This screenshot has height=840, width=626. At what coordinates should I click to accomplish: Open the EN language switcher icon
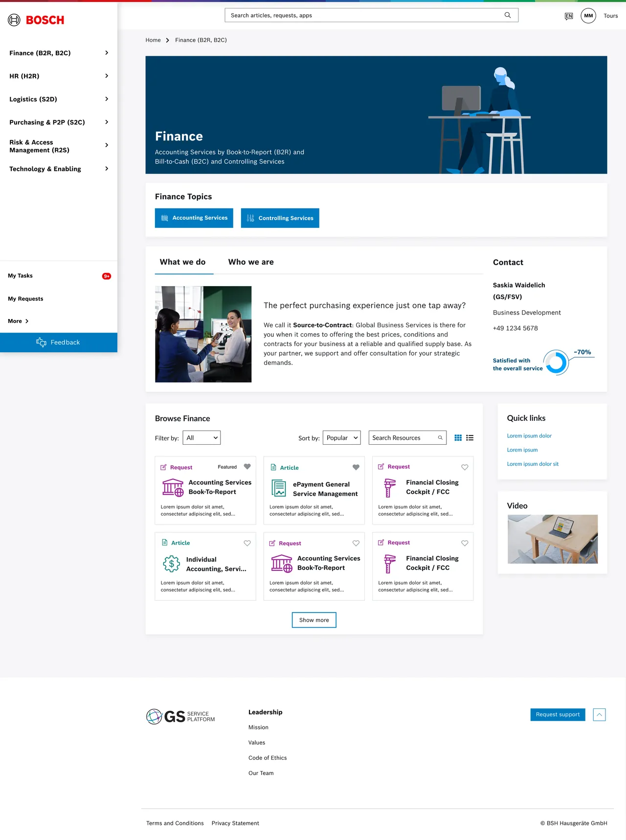[x=569, y=16]
